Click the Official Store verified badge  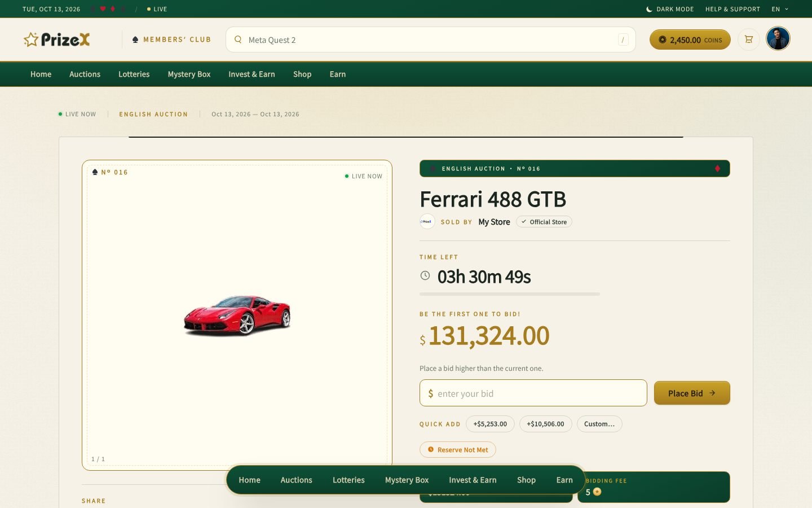[544, 222]
